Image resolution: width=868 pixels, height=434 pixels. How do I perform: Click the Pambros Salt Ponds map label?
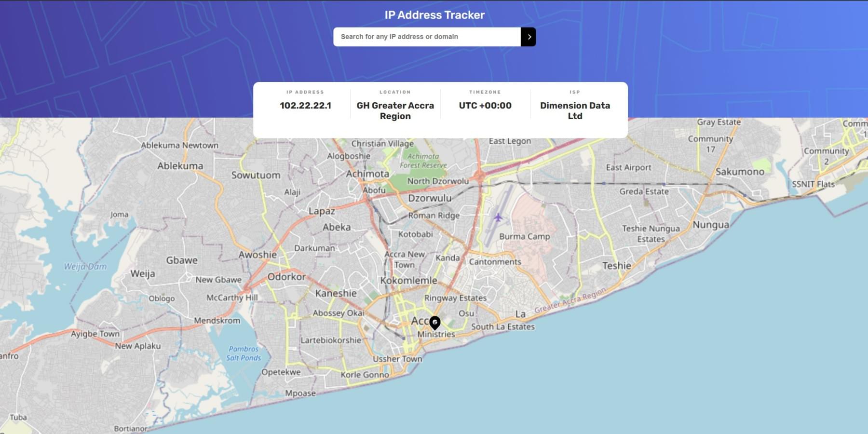[x=244, y=353]
